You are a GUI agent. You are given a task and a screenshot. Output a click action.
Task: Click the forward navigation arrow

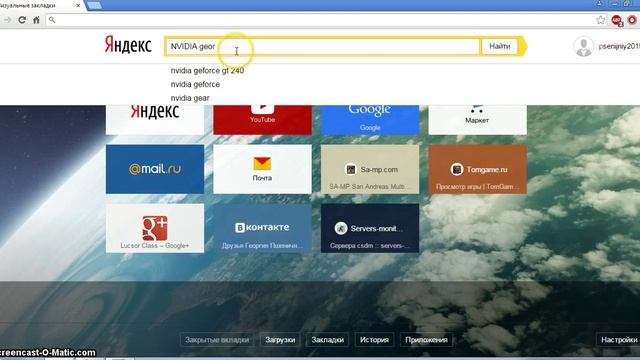point(7,20)
